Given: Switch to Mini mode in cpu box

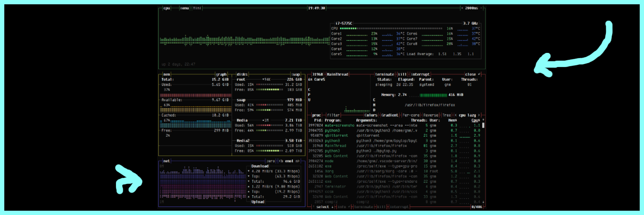Looking at the screenshot, I should (x=197, y=8).
